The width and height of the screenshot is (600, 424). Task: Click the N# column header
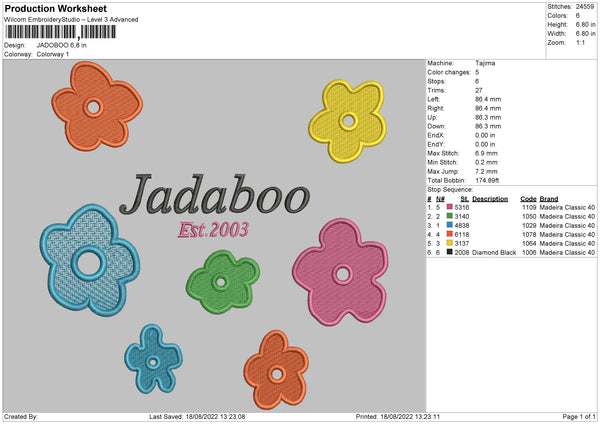[440, 199]
